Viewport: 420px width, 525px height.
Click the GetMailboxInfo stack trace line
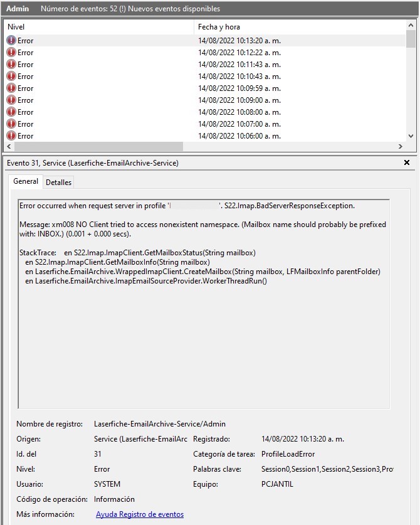click(x=117, y=262)
